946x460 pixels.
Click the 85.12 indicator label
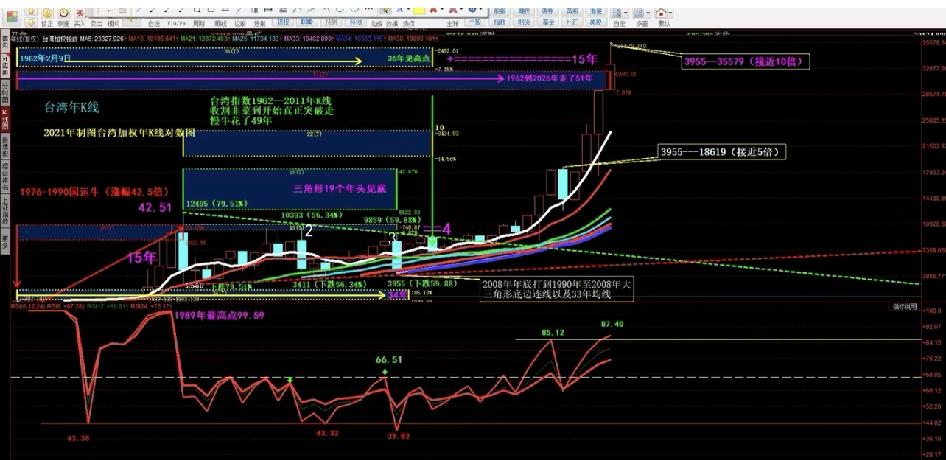pos(553,333)
